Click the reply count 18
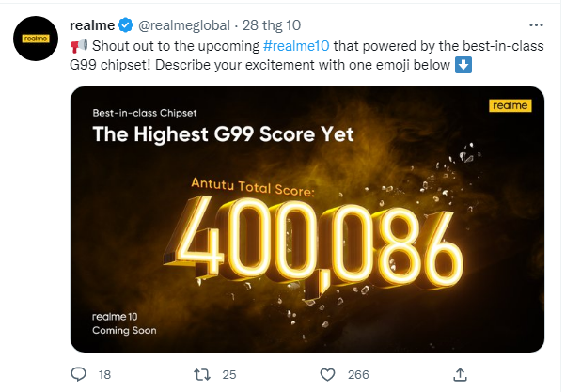581x392 pixels. pos(104,374)
